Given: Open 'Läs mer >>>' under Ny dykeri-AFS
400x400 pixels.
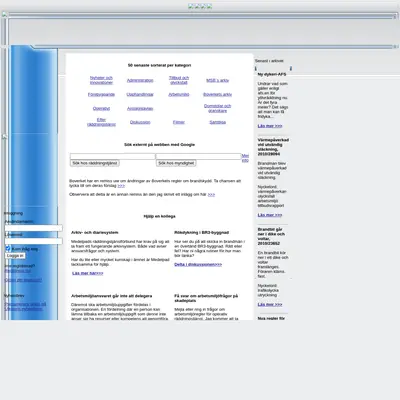Looking at the screenshot, I should (270, 126).
